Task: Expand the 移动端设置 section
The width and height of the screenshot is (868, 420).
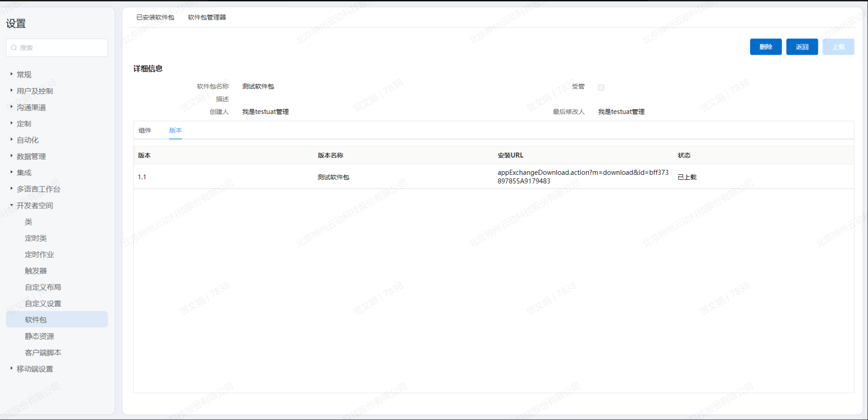Action: coord(11,369)
